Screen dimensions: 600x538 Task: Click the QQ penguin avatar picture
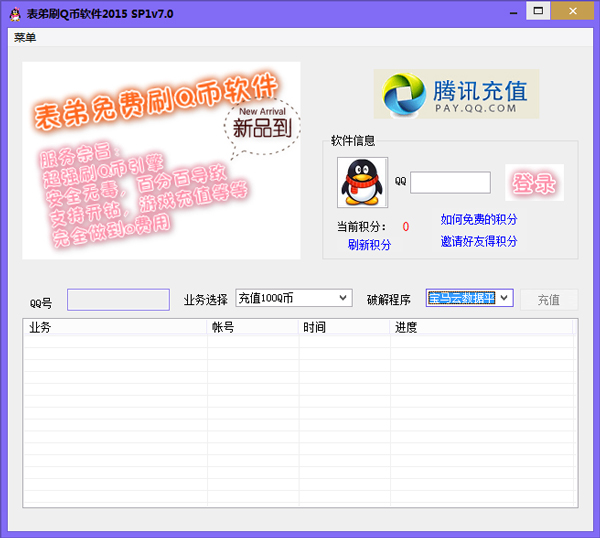click(362, 182)
